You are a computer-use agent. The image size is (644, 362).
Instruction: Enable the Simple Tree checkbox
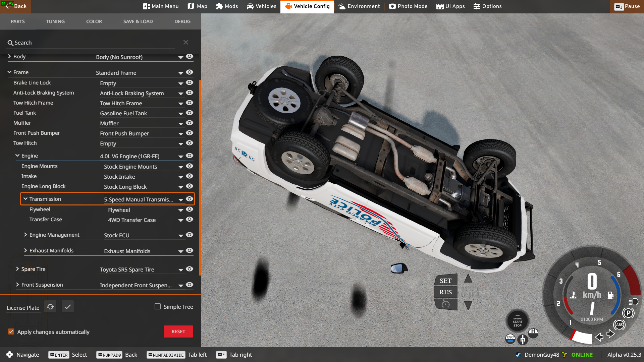click(158, 306)
